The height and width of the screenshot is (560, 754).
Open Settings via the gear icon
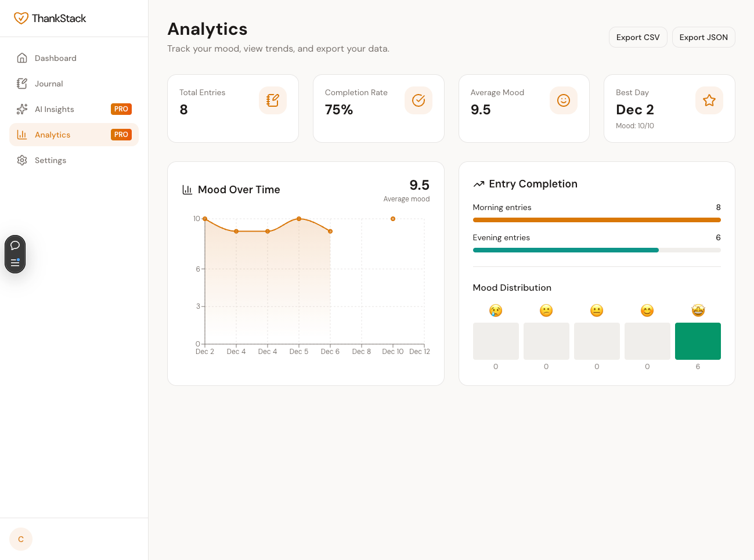pos(21,160)
